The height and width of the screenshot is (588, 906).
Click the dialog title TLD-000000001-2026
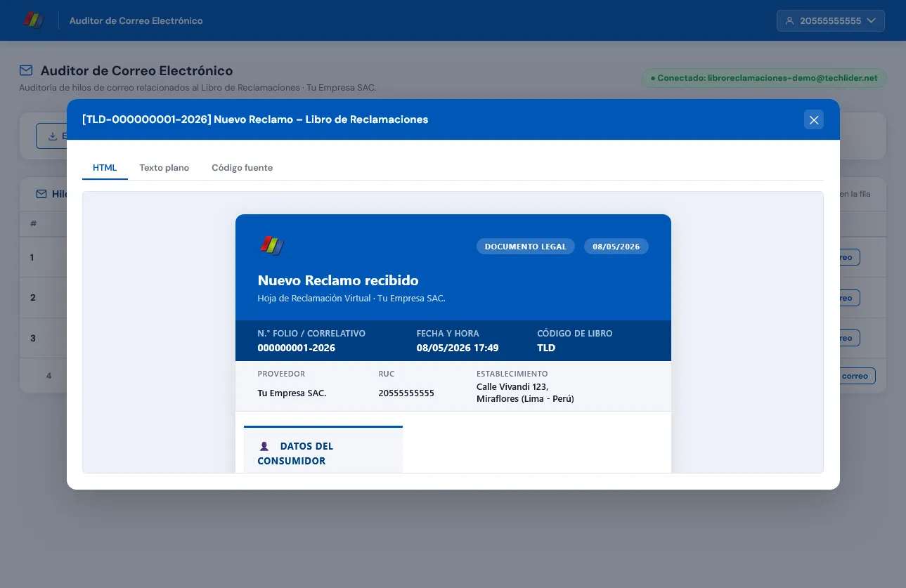[x=255, y=119]
